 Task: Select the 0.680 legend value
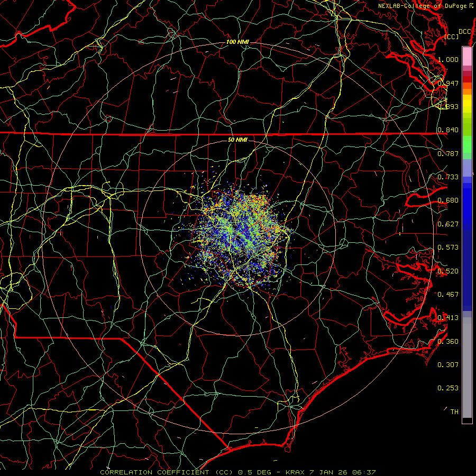pos(448,200)
